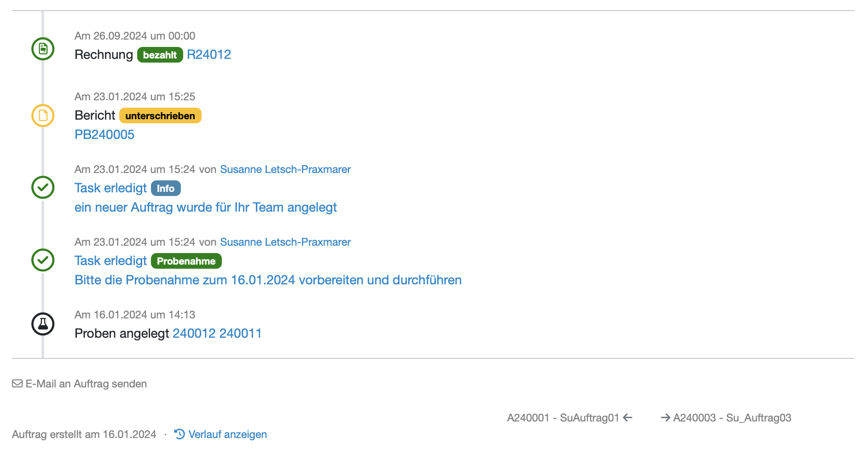Open invoice R24012
The height and width of the screenshot is (450, 868).
[209, 54]
